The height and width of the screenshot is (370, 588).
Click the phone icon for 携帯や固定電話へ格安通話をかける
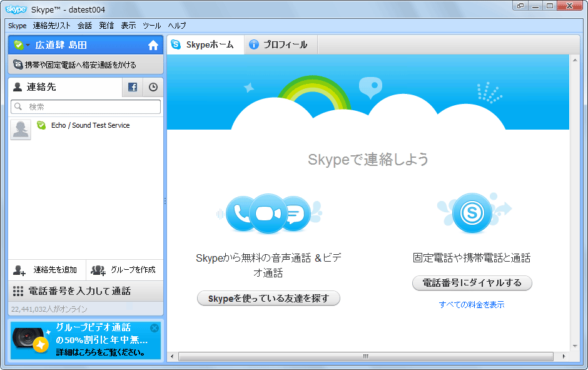[x=18, y=64]
